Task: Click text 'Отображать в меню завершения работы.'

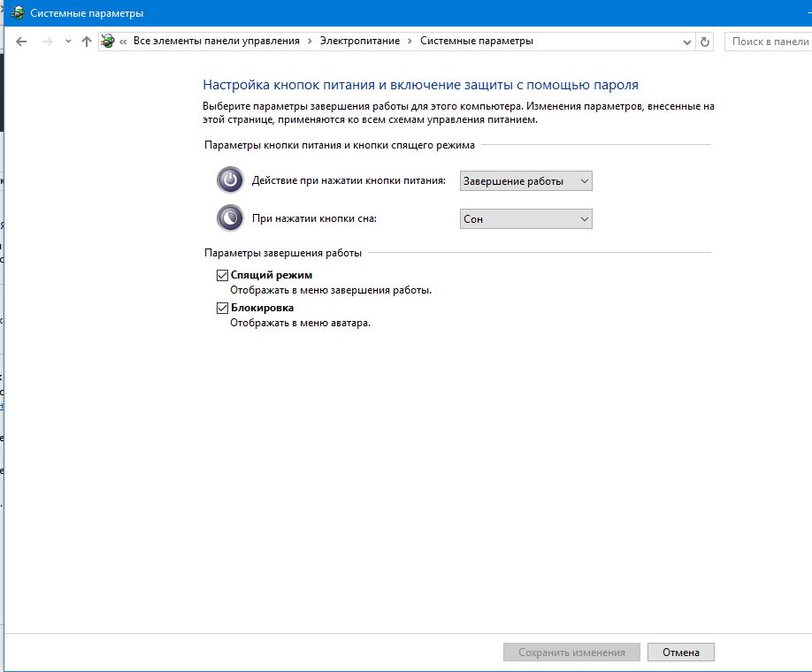Action: [331, 290]
